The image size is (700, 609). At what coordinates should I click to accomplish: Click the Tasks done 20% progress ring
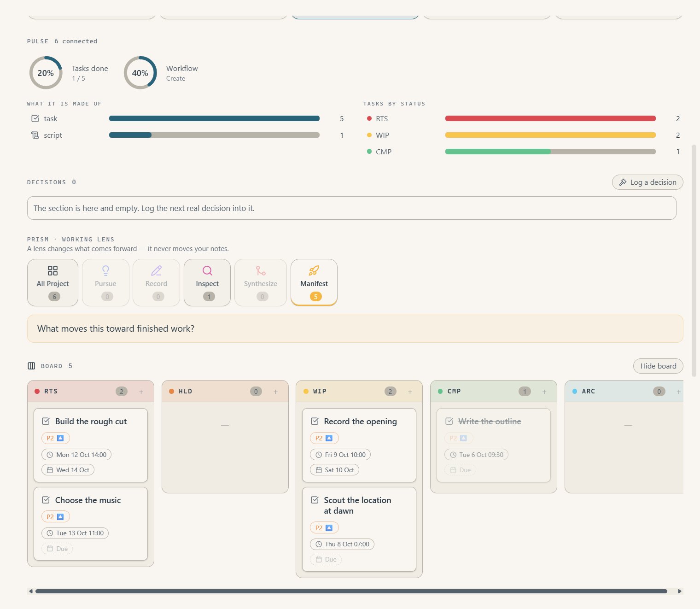point(46,73)
